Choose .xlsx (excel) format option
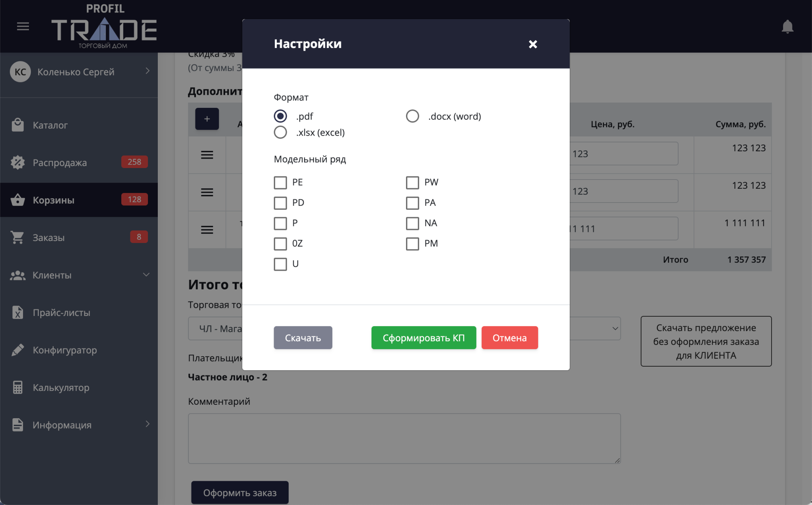This screenshot has height=505, width=812. [x=280, y=132]
